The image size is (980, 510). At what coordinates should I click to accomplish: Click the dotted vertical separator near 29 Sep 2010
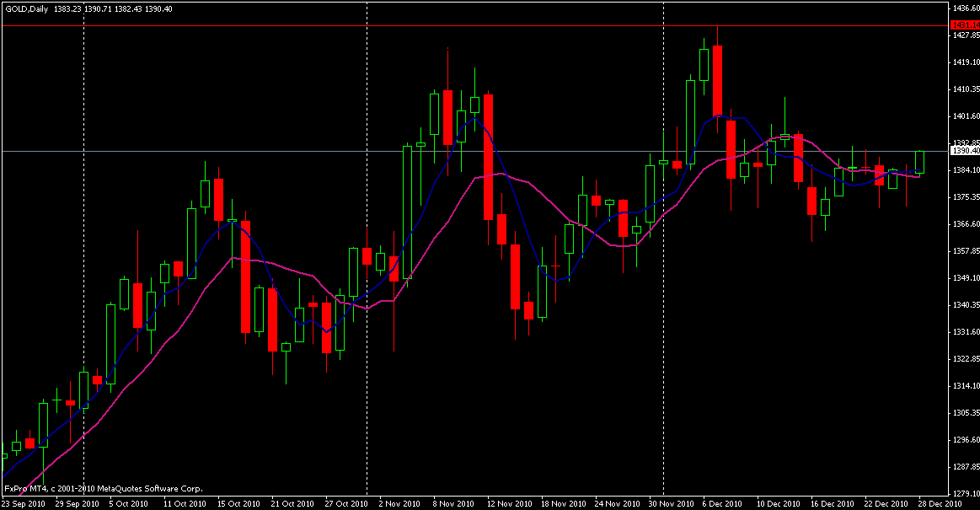(x=83, y=253)
